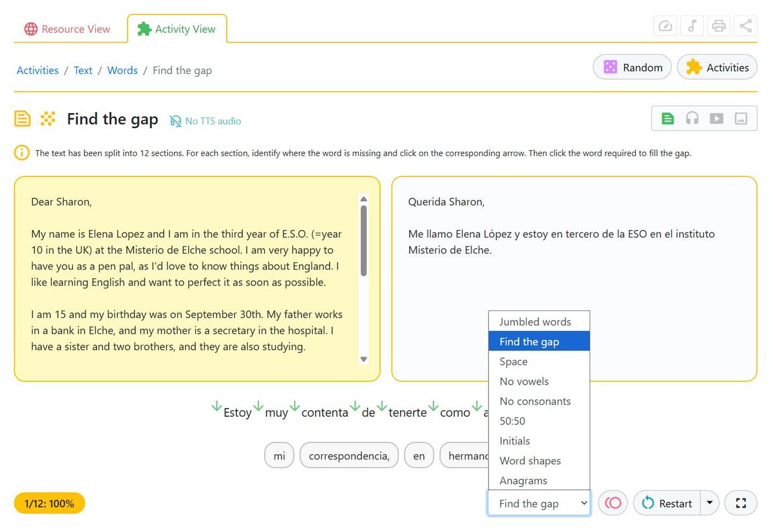Click the image icon in the activity toolbar
The width and height of the screenshot is (773, 532).
[x=741, y=119]
